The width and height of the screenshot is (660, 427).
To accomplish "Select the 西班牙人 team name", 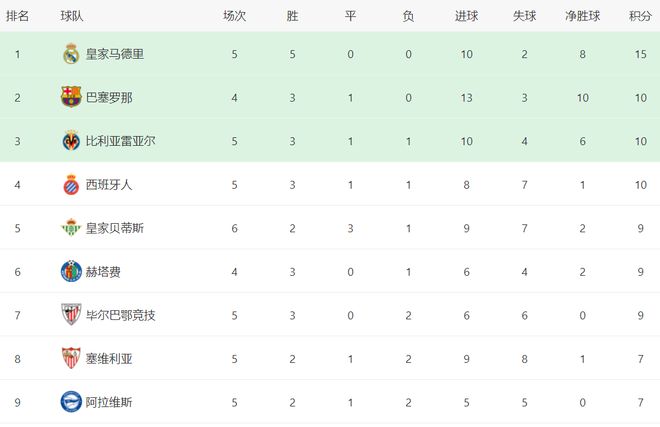I will click(x=107, y=185).
